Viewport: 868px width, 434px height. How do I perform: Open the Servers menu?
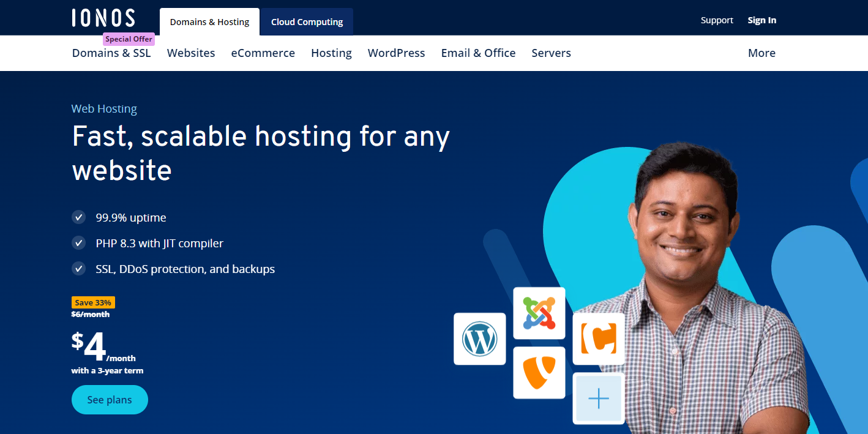[551, 53]
